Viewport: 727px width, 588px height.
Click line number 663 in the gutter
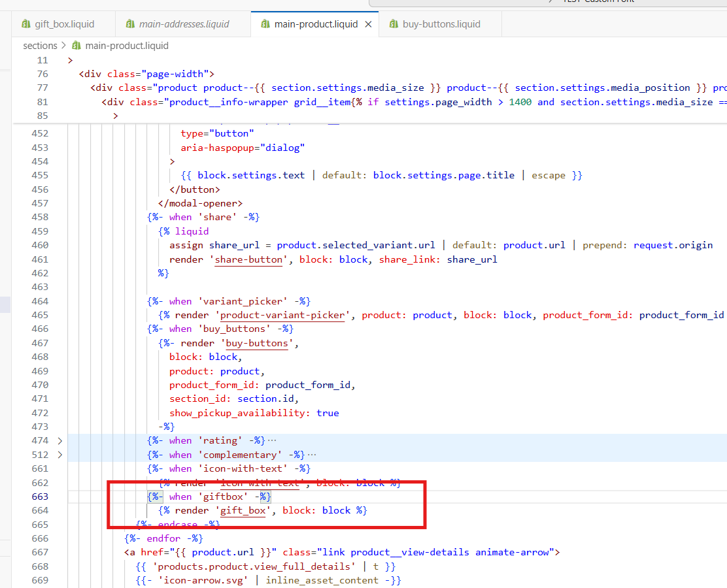coord(40,497)
